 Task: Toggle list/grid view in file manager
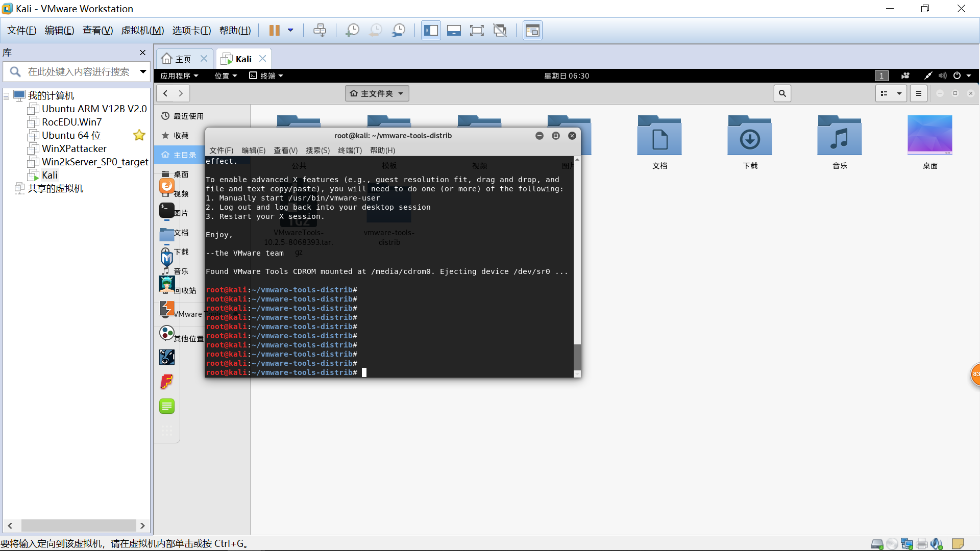pyautogui.click(x=885, y=93)
